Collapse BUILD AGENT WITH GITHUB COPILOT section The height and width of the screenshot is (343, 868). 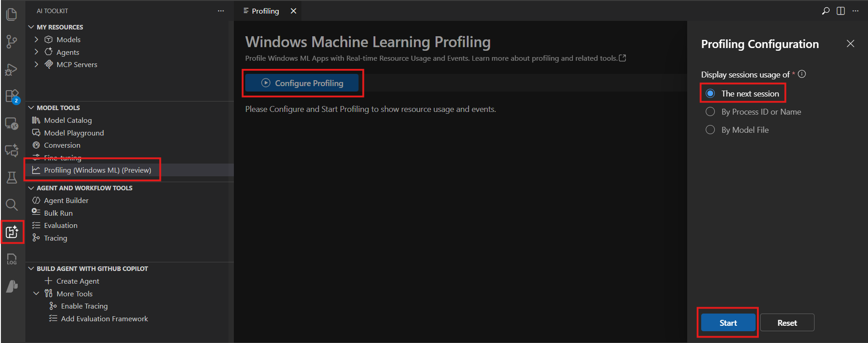31,268
